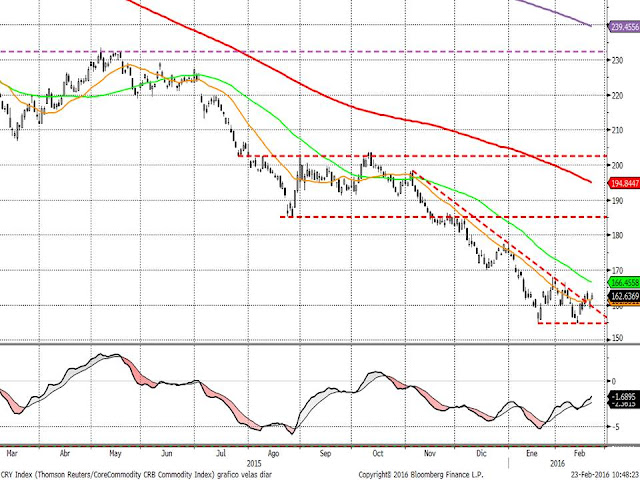Click the 0 level on oscillator axis
Screen dimensions: 640x480
pos(613,381)
